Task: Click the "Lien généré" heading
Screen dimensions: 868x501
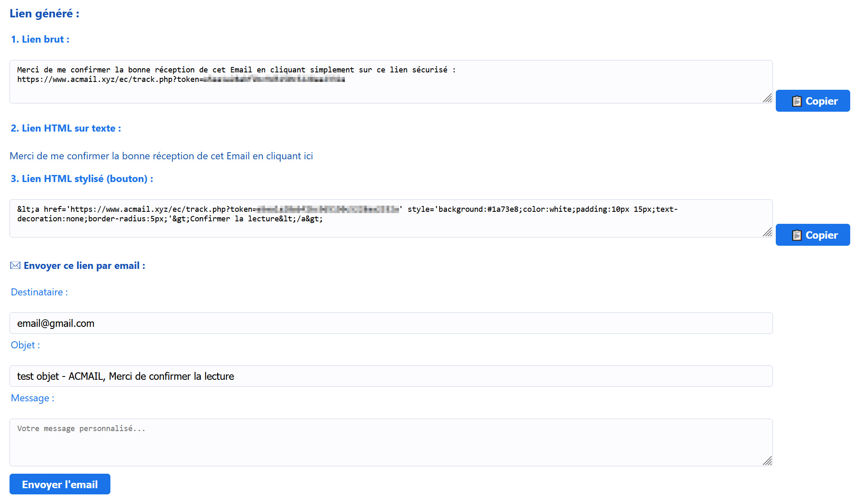Action: pos(45,14)
